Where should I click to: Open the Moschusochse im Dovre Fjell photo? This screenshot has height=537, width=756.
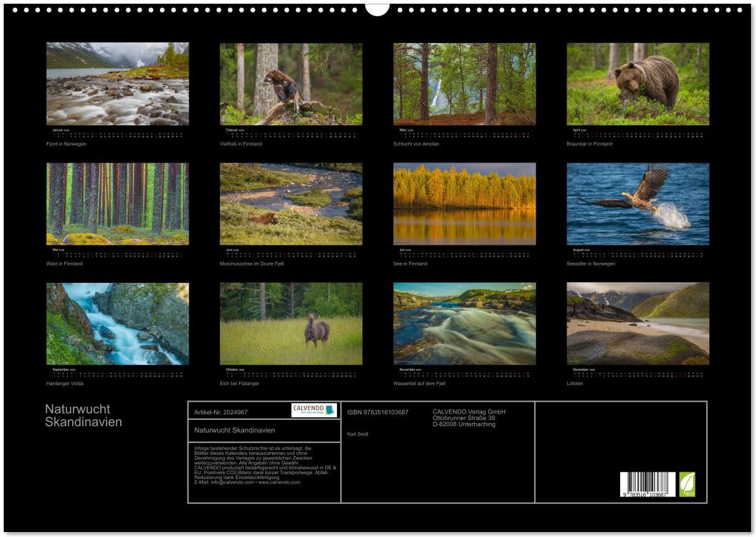click(291, 204)
